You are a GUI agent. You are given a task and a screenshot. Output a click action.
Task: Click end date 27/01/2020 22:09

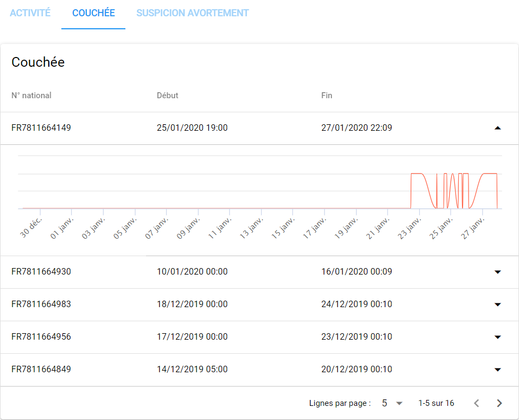pos(357,128)
